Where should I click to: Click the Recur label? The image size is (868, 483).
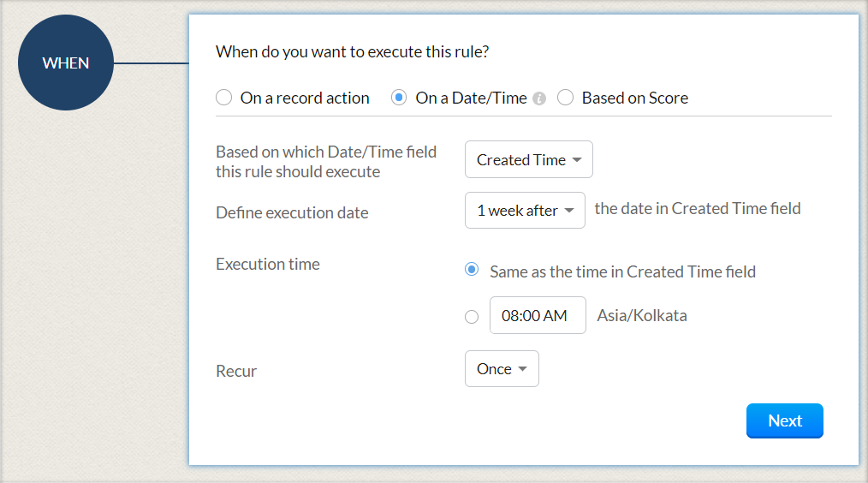click(236, 372)
